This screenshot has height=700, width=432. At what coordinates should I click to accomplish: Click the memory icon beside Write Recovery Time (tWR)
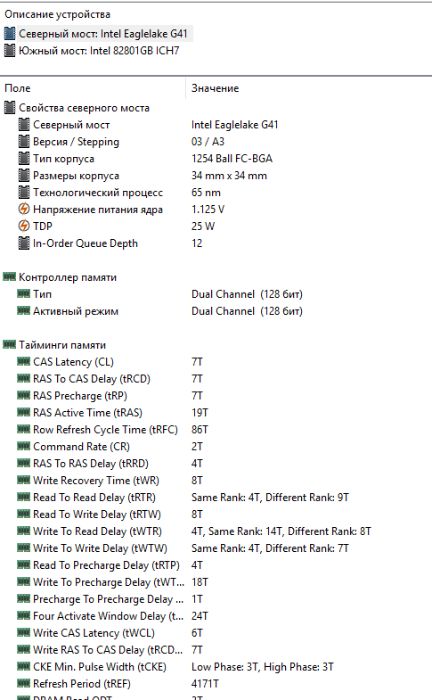tap(24, 481)
